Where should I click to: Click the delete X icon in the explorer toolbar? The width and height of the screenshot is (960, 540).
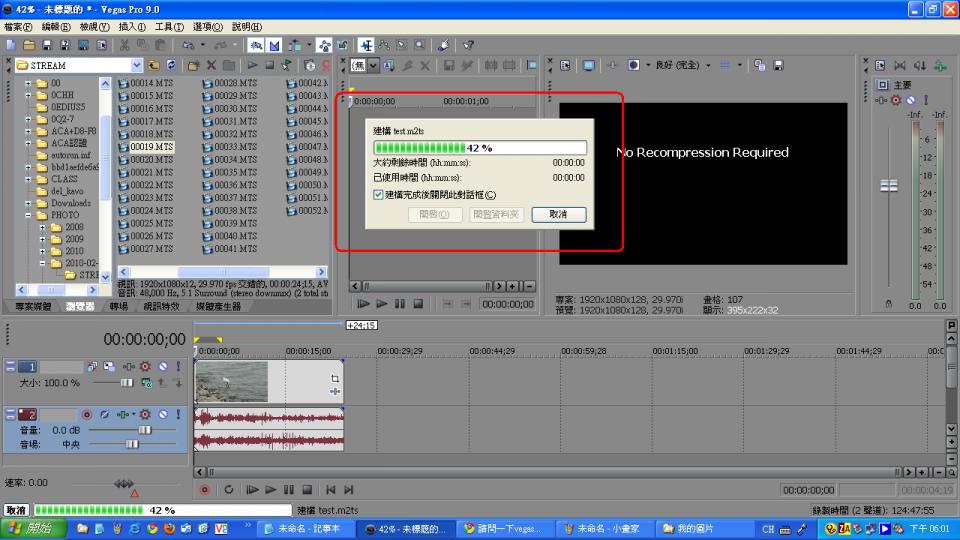(x=210, y=65)
